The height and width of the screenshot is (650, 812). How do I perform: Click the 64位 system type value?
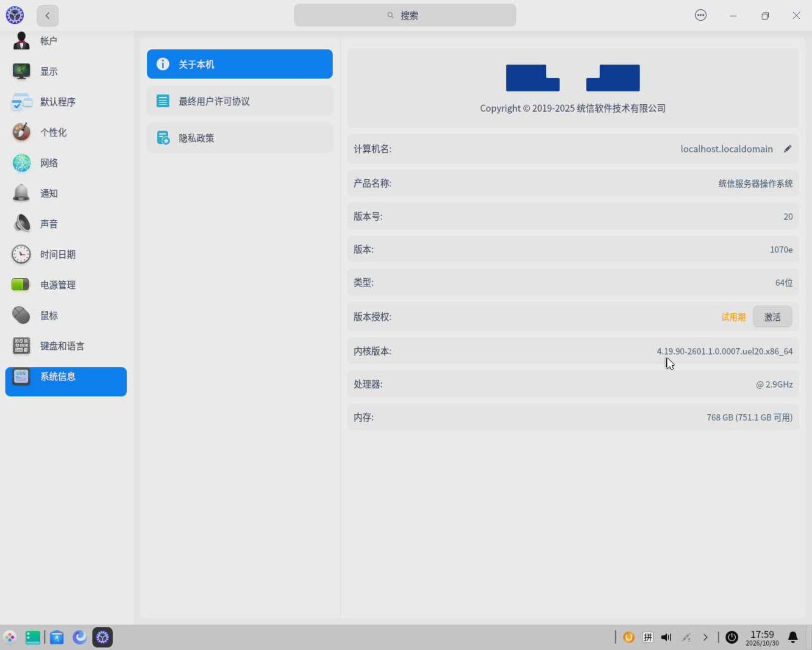click(x=784, y=283)
